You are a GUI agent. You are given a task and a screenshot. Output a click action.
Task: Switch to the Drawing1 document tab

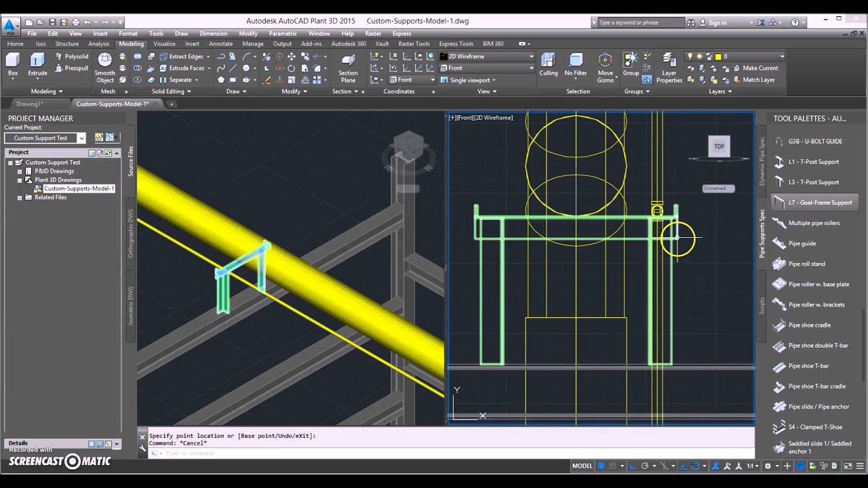tap(30, 104)
